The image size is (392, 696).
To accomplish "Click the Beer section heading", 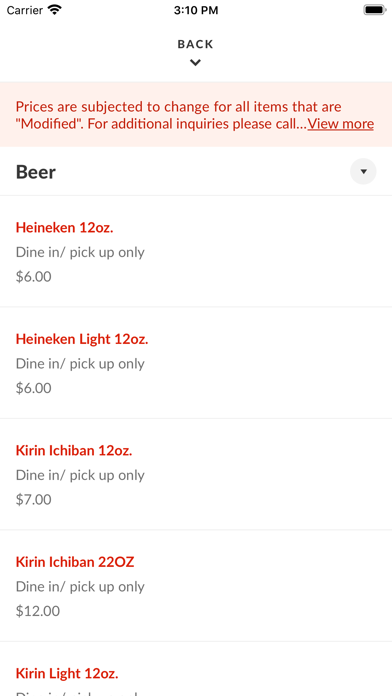I will pos(36,172).
